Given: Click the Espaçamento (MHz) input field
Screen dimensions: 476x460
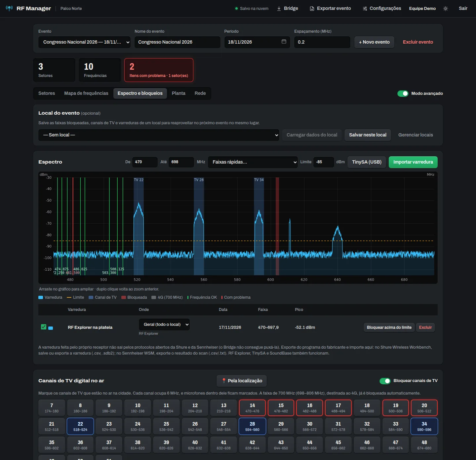Looking at the screenshot, I should (322, 42).
